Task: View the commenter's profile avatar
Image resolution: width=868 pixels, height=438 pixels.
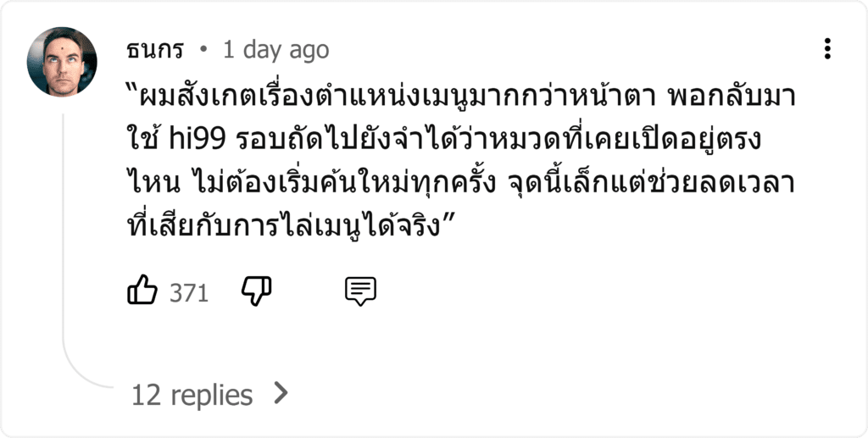Action: point(62,61)
